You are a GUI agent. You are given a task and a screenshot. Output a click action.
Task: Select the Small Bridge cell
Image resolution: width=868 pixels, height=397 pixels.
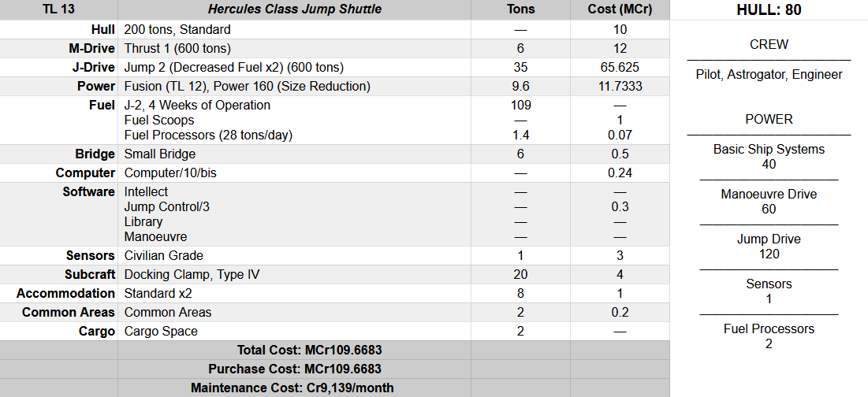coord(160,154)
